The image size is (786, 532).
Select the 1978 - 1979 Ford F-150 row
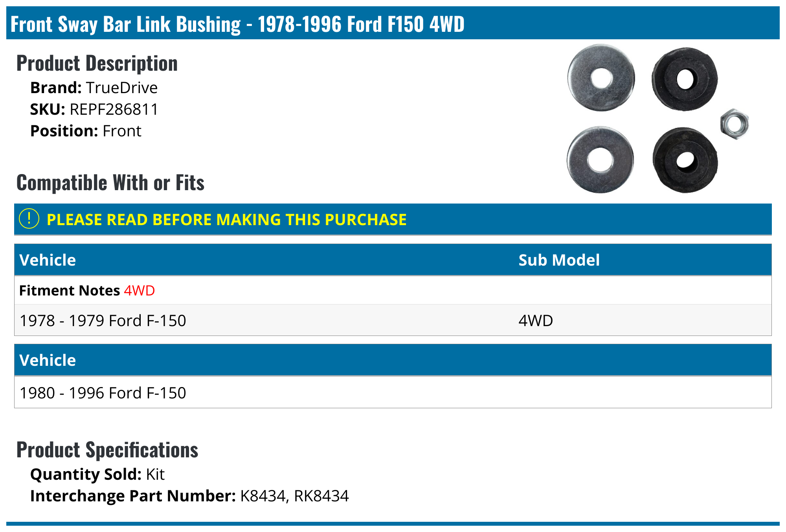click(103, 321)
